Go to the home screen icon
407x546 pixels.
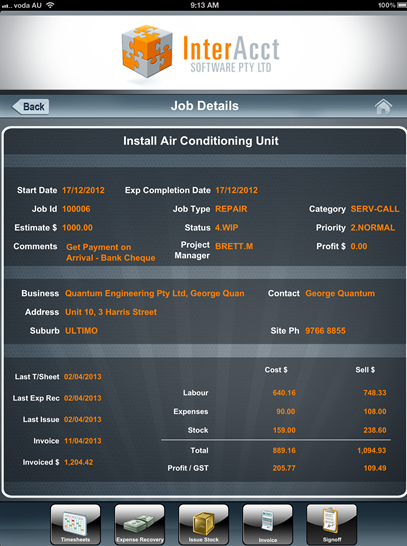tap(383, 107)
